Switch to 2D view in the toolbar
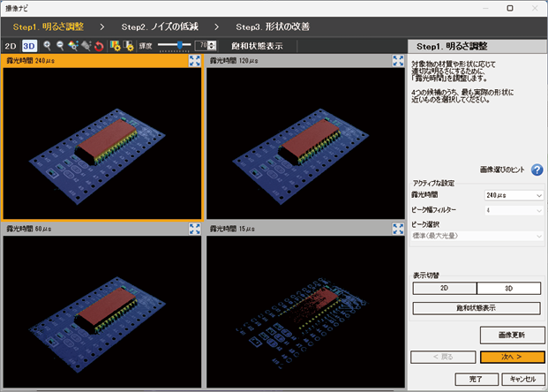 click(x=11, y=45)
